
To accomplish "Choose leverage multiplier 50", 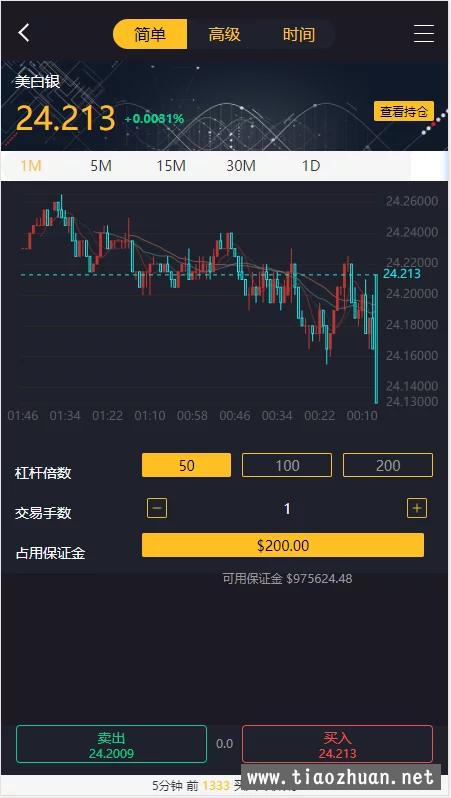I will click(186, 465).
